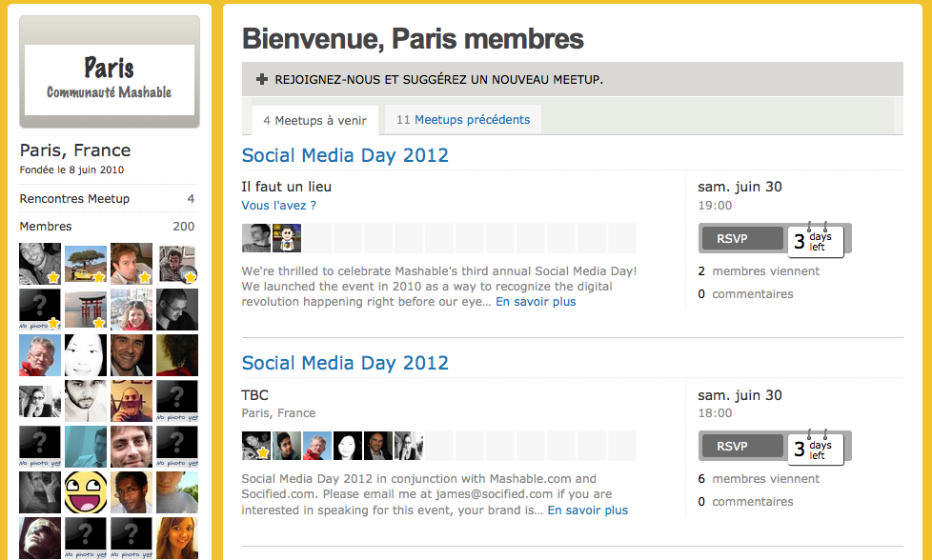Click the "Bienvenue, Paris membres" heading
Viewport: 932px width, 560px height.
(x=413, y=39)
